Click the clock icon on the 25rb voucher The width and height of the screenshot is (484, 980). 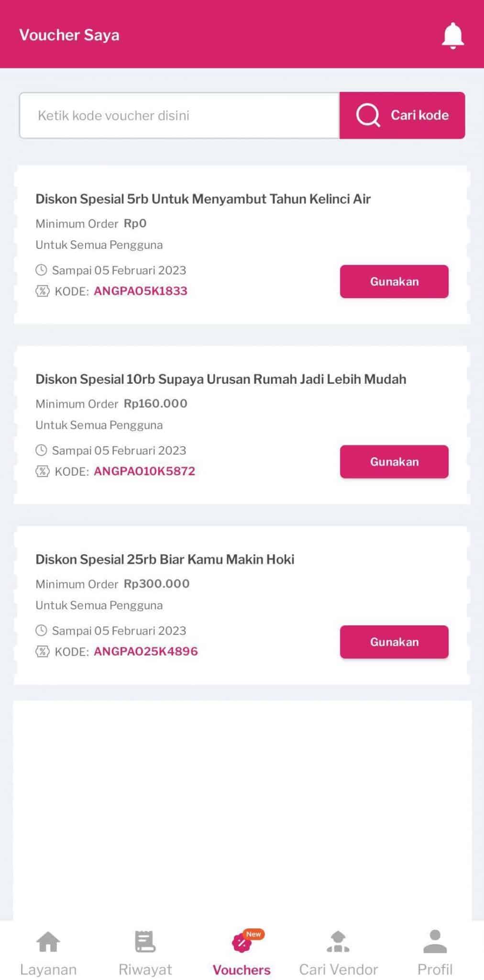42,630
